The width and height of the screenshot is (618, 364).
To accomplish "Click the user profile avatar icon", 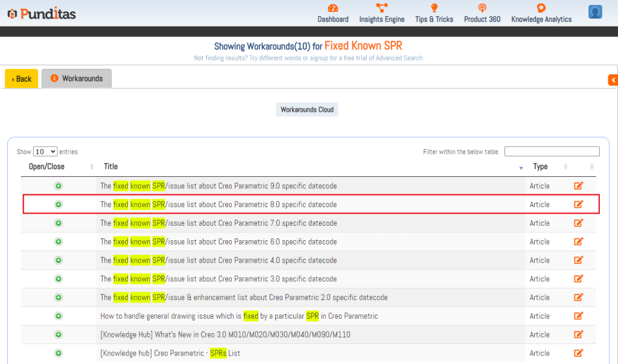I will pos(595,12).
